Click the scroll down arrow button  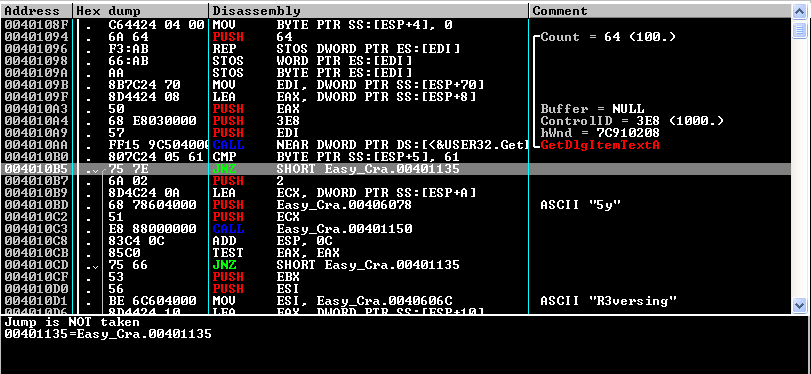tap(799, 305)
